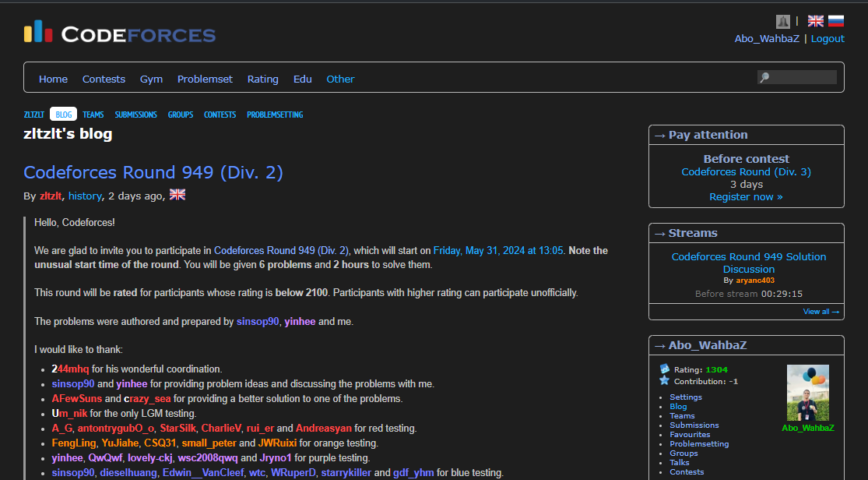
Task: Open Andreasyan profile link
Action: [323, 429]
